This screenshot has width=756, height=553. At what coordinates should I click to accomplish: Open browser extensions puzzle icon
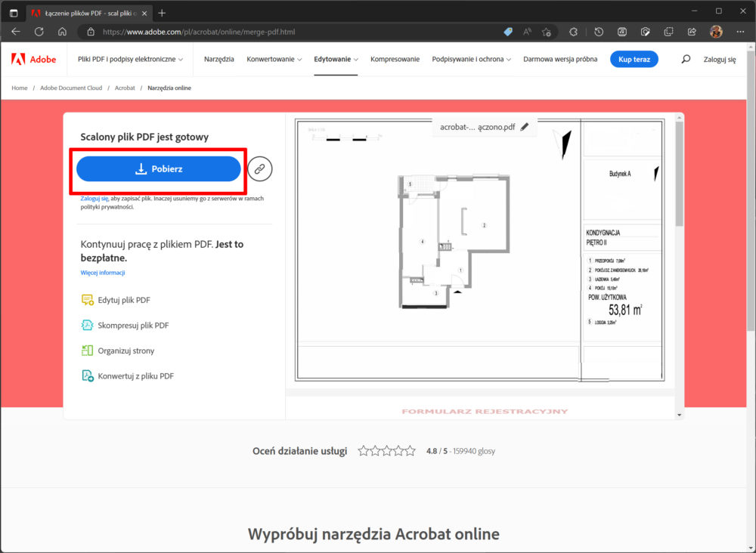[x=573, y=32]
